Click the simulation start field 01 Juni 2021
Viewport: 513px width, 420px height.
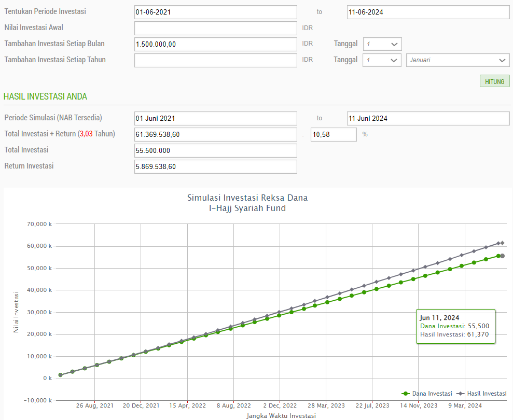(x=216, y=118)
